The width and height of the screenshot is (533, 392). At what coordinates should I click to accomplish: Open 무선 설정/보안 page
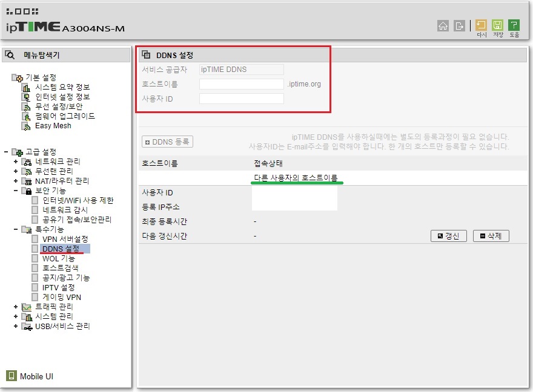(x=59, y=106)
